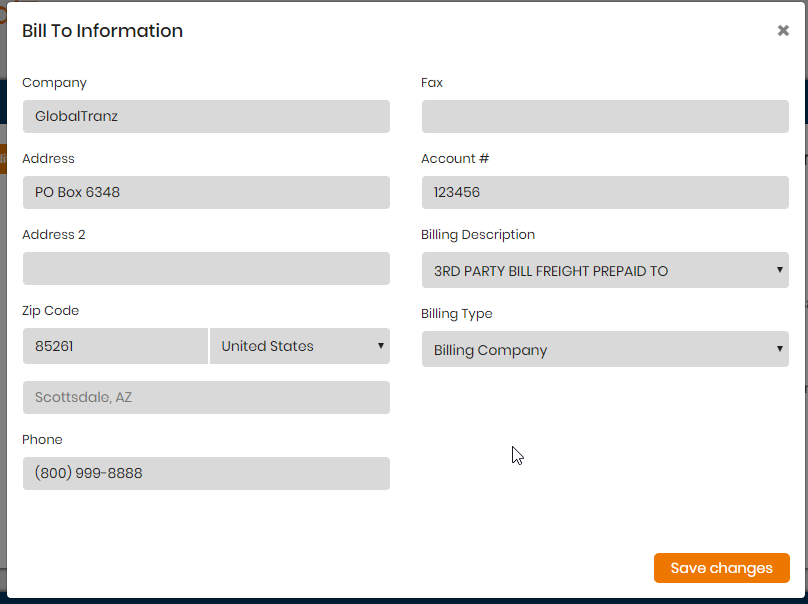This screenshot has width=808, height=604.
Task: Click the Zip Code field showing 85261
Action: pos(115,346)
